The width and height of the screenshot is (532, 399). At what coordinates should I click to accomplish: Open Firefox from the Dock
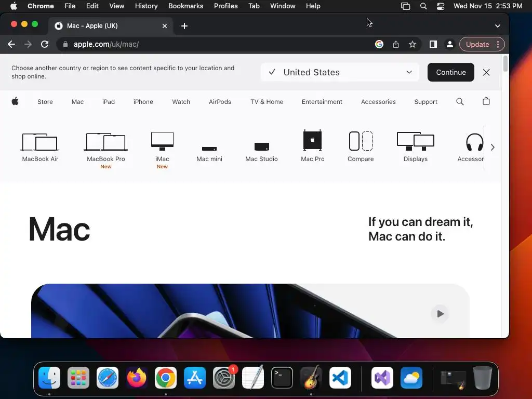137,378
